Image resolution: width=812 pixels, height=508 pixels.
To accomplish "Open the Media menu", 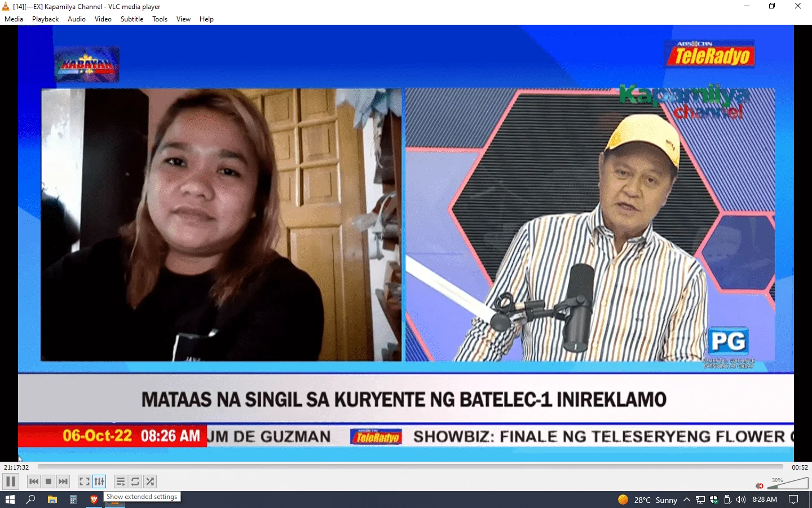I will pyautogui.click(x=14, y=19).
